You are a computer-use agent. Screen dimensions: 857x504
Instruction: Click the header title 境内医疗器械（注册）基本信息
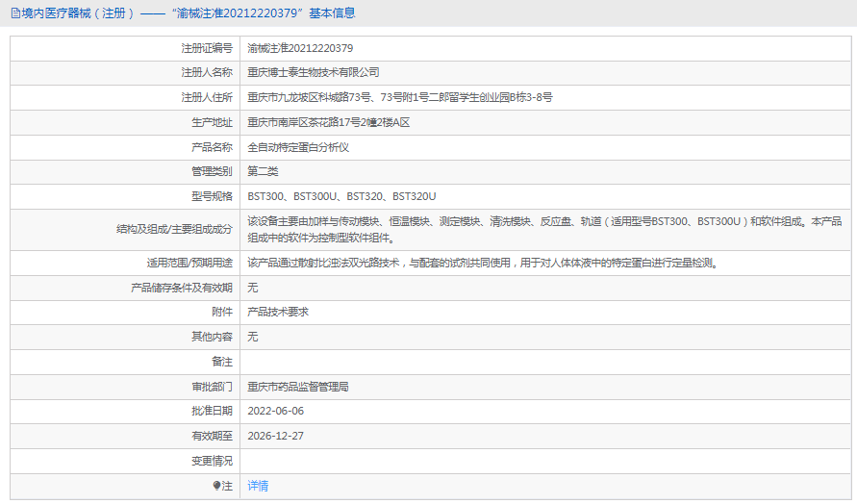pos(189,13)
